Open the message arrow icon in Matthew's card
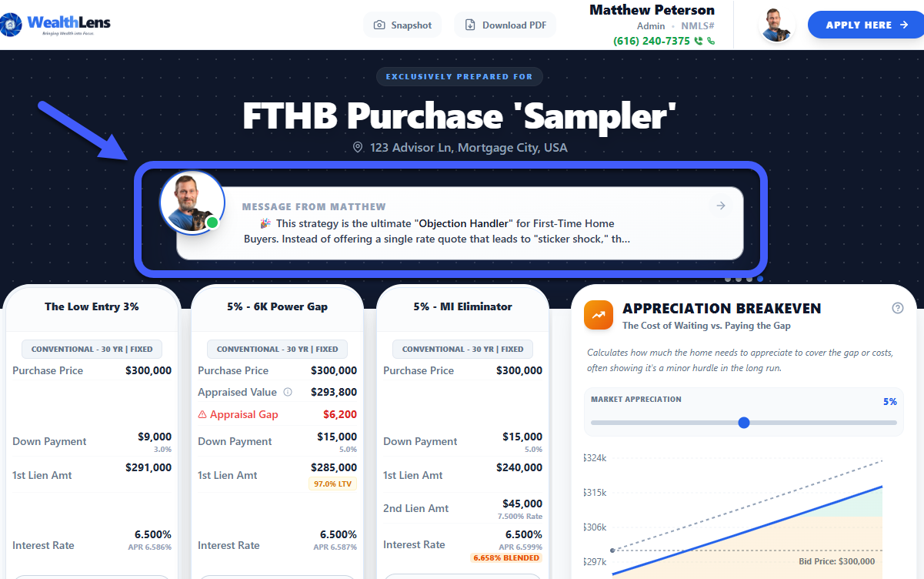 pos(721,206)
